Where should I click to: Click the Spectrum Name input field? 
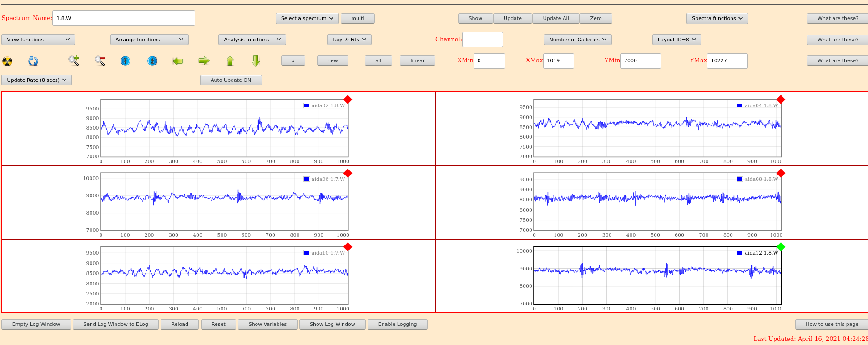[124, 19]
